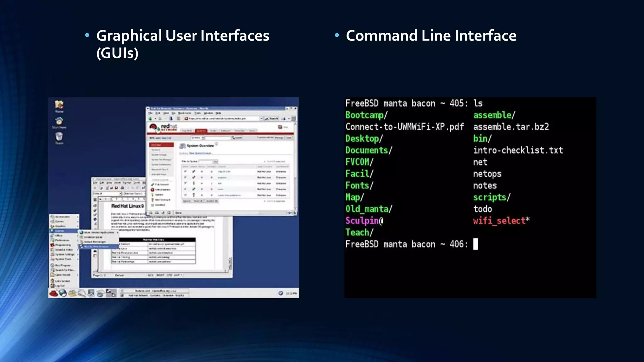Click the bookmark icon in Mozilla toolbar
Screen dimensions: 644x362
point(171,118)
